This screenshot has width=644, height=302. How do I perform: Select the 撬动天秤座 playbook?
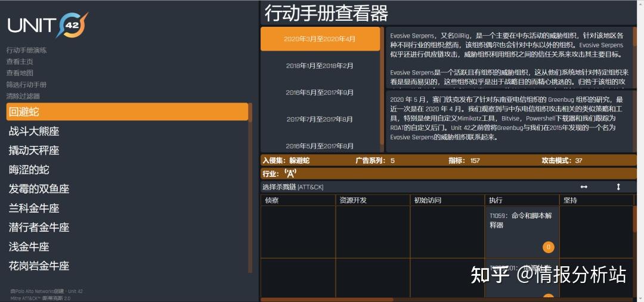click(x=127, y=150)
